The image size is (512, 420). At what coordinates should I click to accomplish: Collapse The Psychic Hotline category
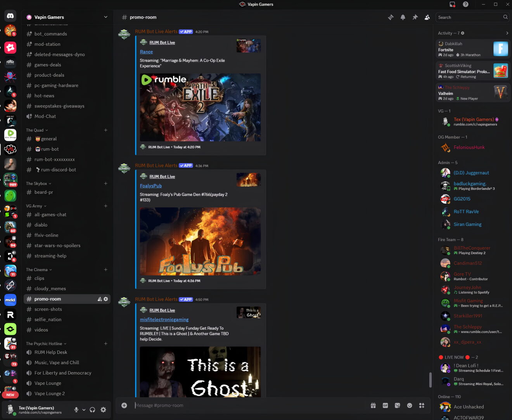point(44,344)
